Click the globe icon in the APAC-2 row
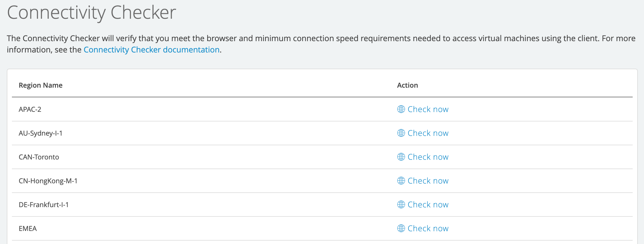 pos(401,109)
